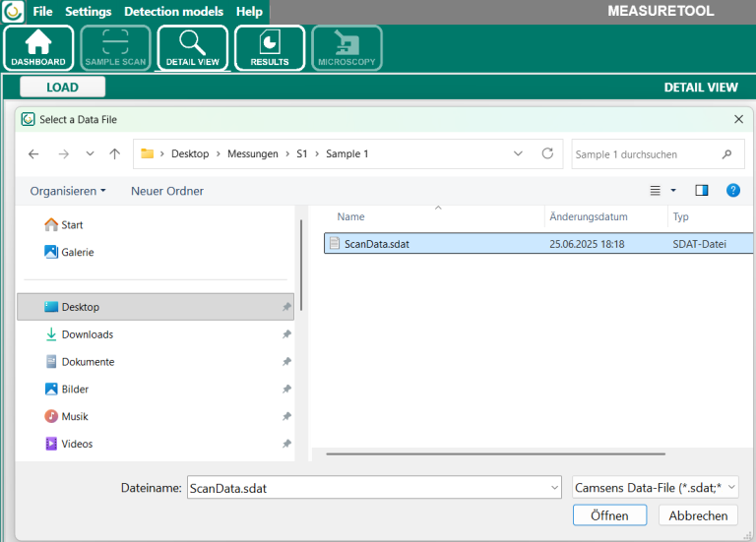This screenshot has height=542, width=756.
Task: Click the refresh folder icon
Action: [x=547, y=153]
